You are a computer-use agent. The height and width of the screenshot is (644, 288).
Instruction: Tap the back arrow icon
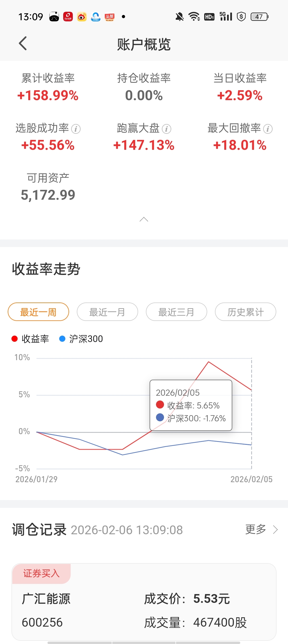(x=23, y=43)
